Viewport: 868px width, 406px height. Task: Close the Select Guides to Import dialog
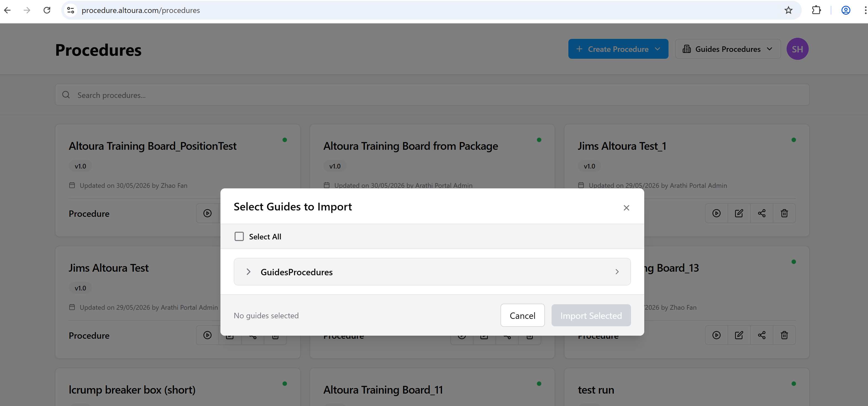pos(626,208)
